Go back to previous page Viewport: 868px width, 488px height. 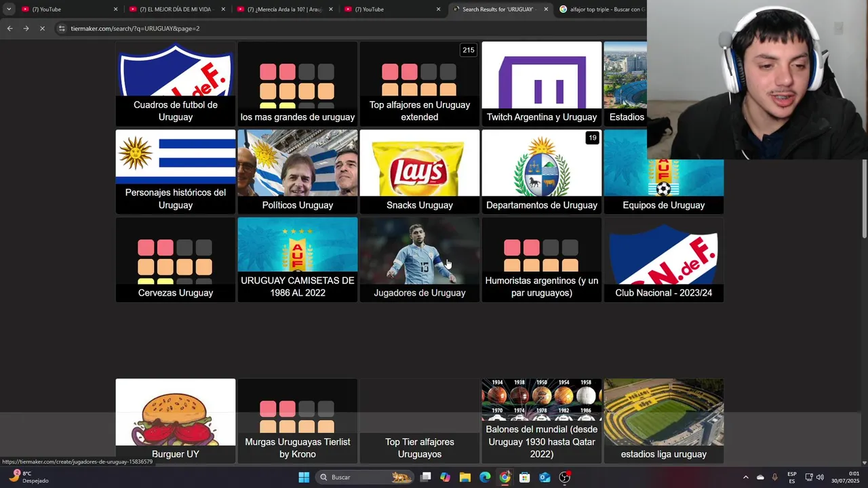pos(9,28)
